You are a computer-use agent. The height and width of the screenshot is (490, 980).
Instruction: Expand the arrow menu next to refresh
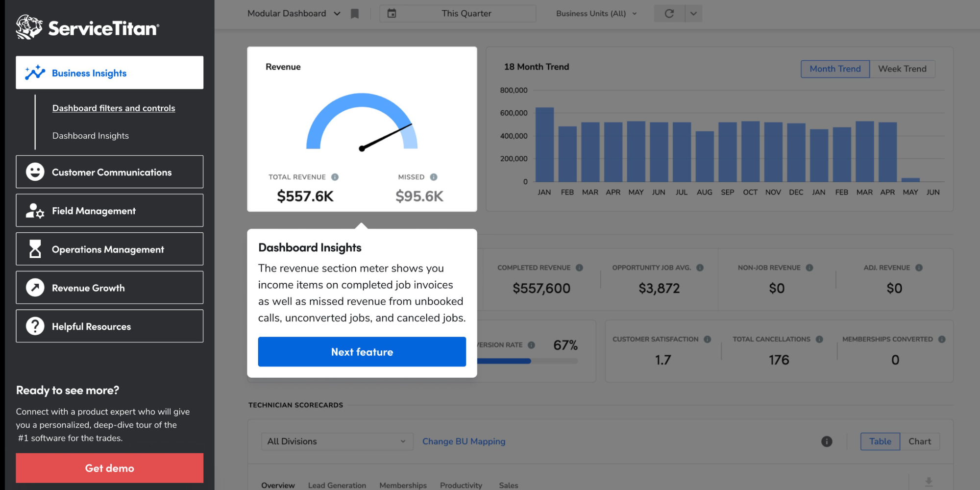pyautogui.click(x=693, y=14)
